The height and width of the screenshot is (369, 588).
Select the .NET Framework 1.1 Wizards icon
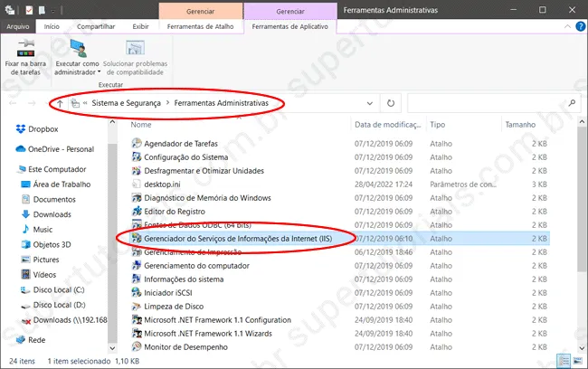(137, 334)
